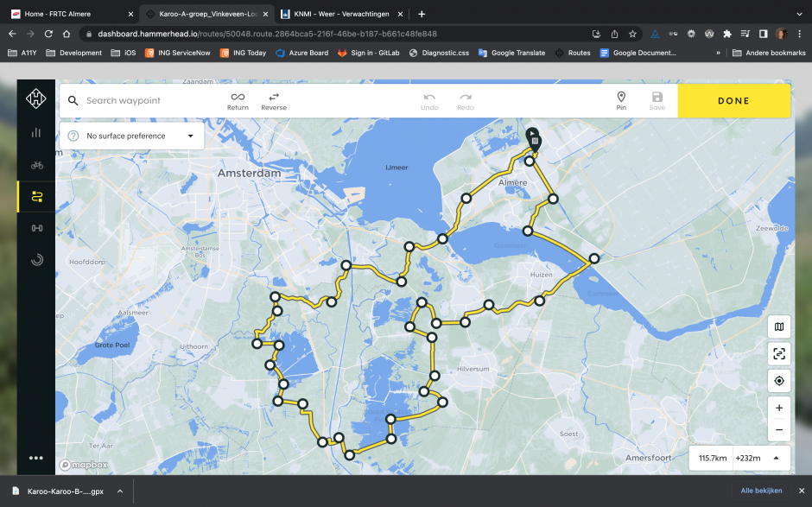Click the Search waypoint field
Image resolution: width=812 pixels, height=507 pixels.
147,100
